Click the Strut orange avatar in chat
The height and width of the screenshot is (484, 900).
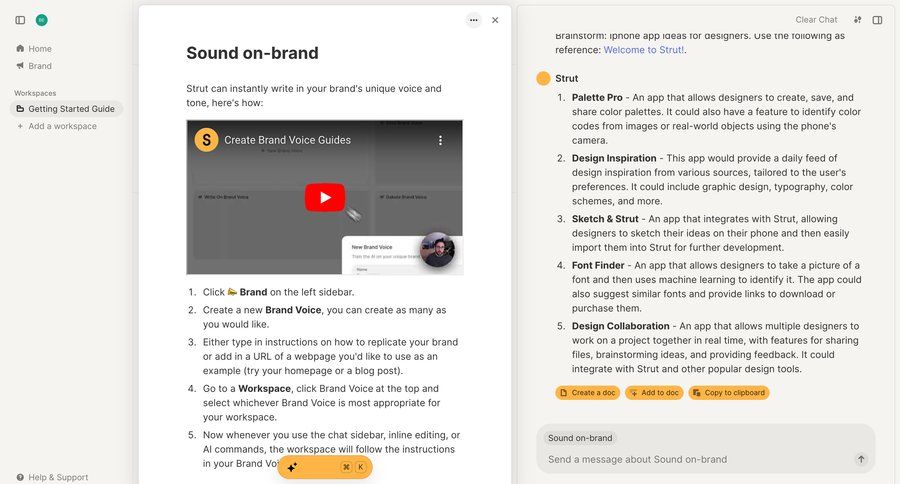pos(543,79)
